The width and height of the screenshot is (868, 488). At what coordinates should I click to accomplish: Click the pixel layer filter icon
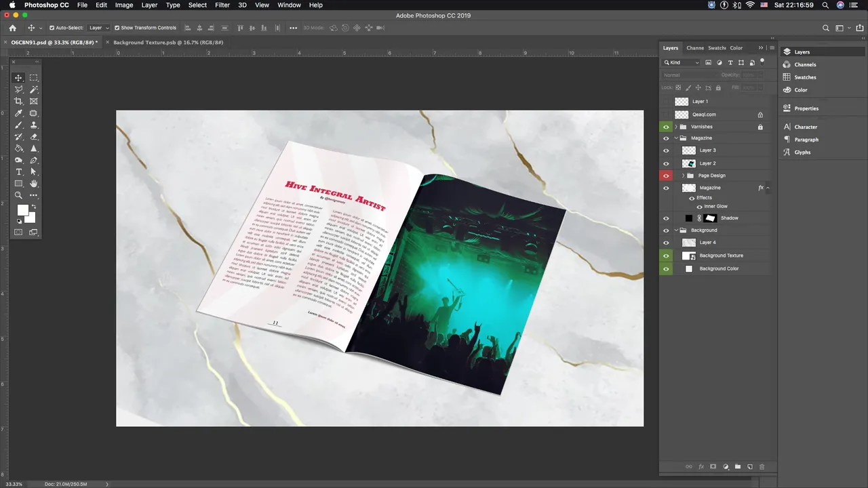click(708, 62)
